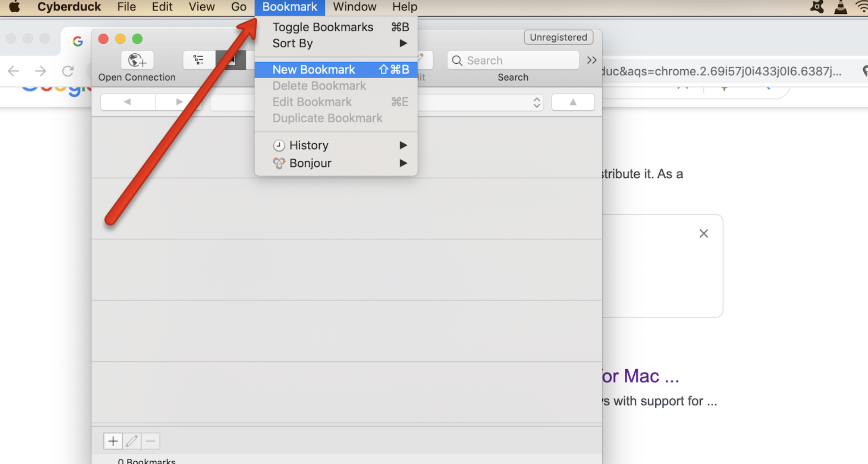Click the Open Connection globe icon
The width and height of the screenshot is (868, 464).
[x=137, y=60]
